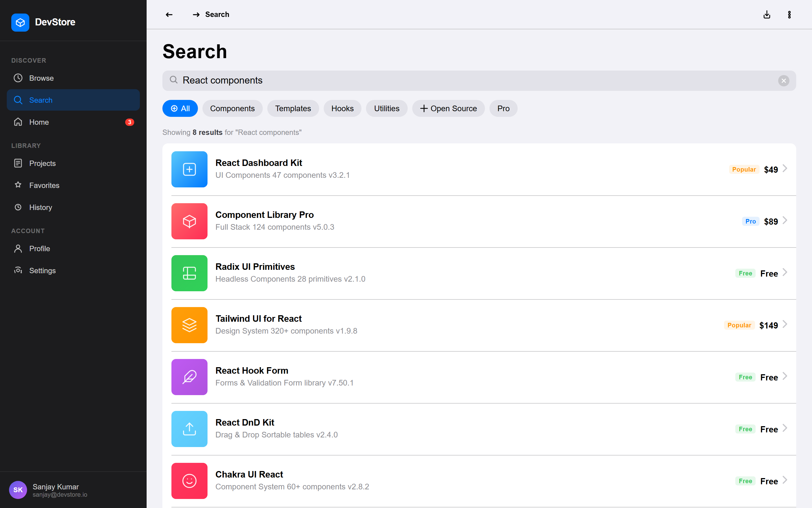Open Browse in the sidebar
The height and width of the screenshot is (508, 812).
coord(73,78)
